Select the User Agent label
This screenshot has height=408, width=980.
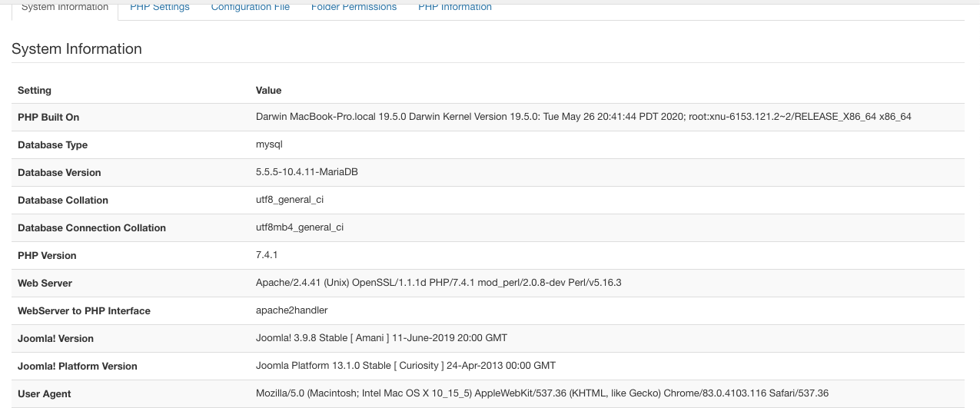tap(45, 394)
